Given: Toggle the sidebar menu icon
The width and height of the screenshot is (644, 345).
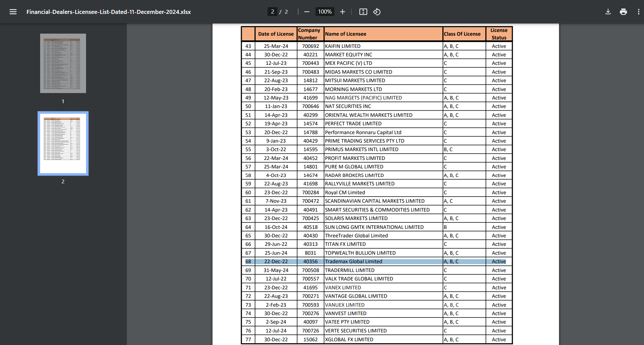Looking at the screenshot, I should tap(13, 12).
